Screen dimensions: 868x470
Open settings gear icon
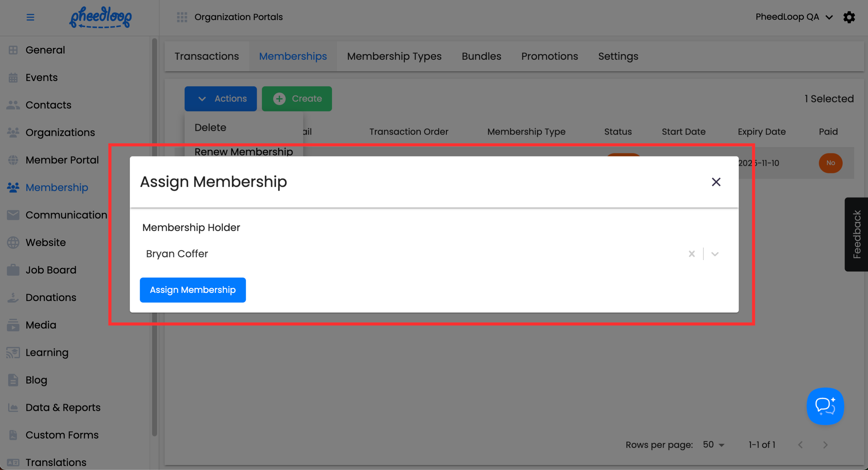[849, 17]
